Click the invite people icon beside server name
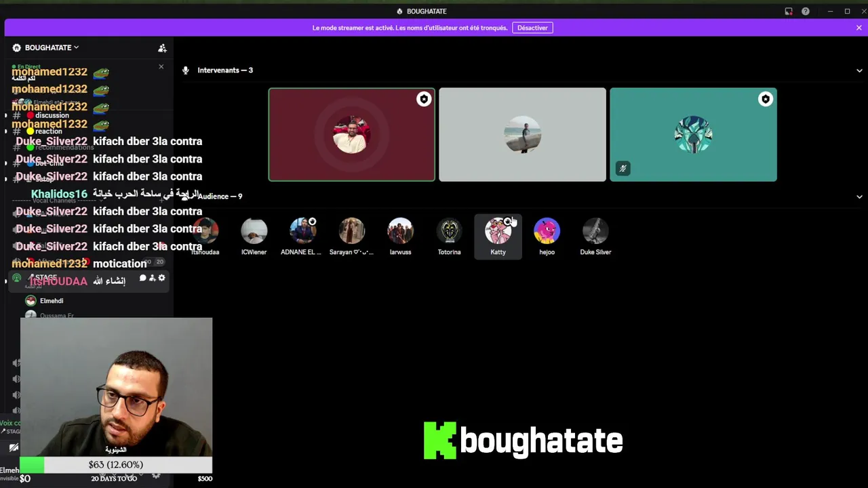The height and width of the screenshot is (488, 868). point(162,48)
